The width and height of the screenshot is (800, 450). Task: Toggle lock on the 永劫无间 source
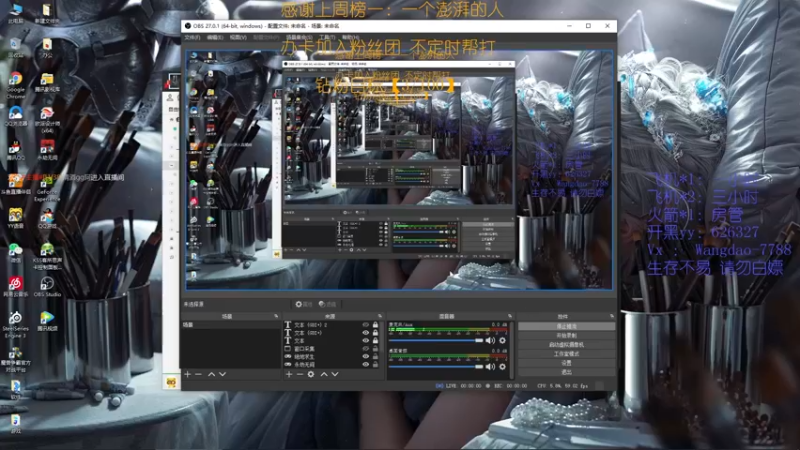376,364
